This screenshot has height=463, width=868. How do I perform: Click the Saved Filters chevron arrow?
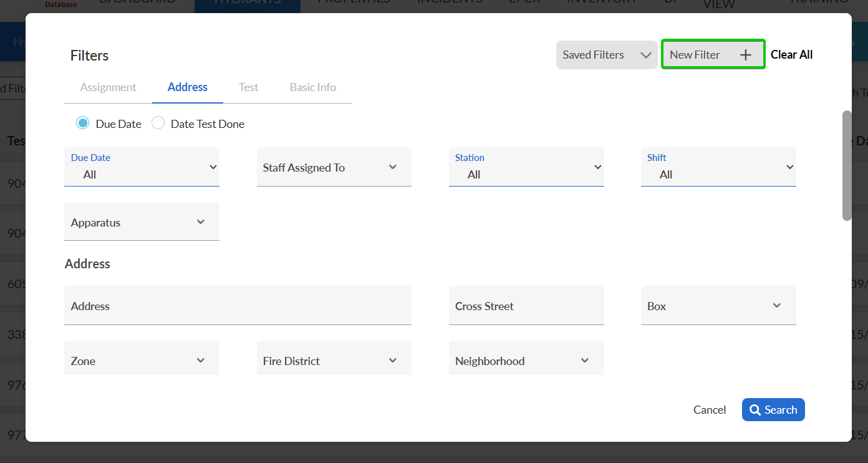tap(645, 55)
